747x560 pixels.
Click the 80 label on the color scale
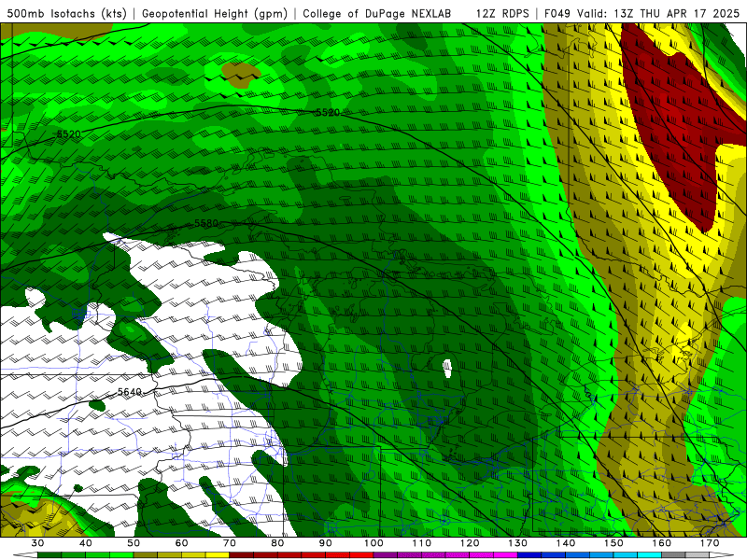pyautogui.click(x=277, y=543)
